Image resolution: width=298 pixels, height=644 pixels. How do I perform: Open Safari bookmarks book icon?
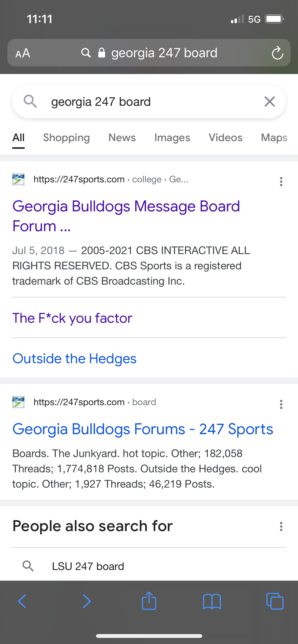coord(212,601)
